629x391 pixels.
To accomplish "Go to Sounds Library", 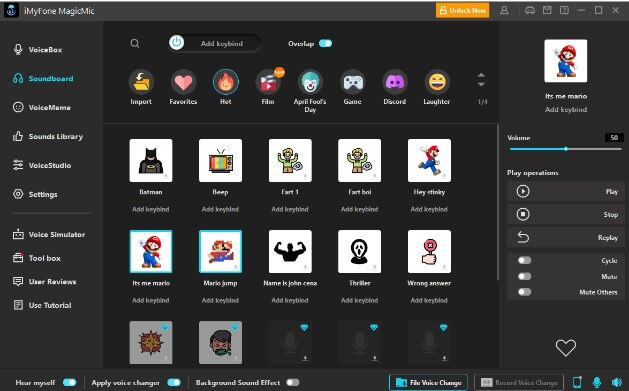I will (48, 136).
